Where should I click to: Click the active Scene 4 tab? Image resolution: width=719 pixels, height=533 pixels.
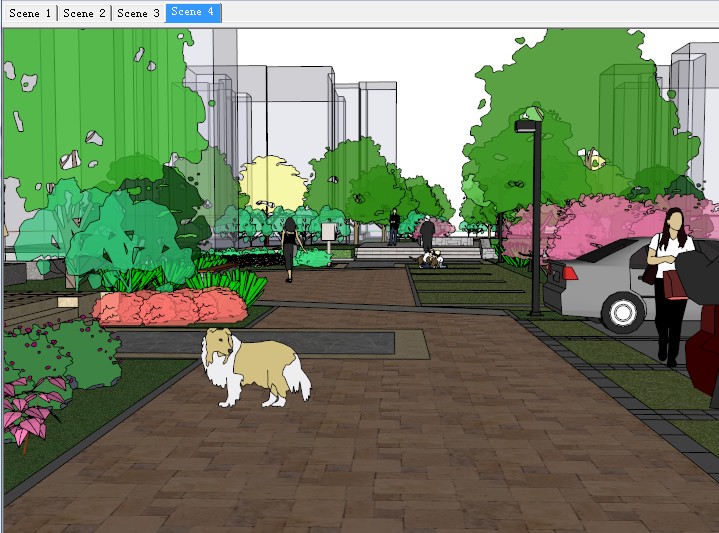[x=193, y=12]
